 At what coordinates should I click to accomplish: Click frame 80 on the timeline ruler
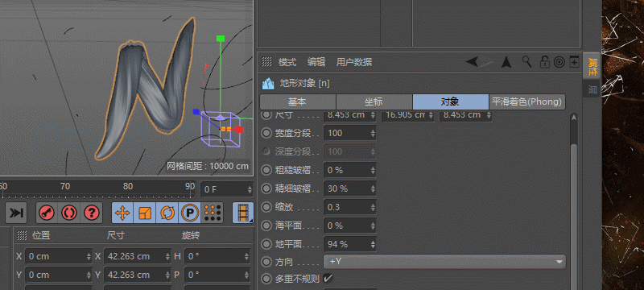click(128, 186)
